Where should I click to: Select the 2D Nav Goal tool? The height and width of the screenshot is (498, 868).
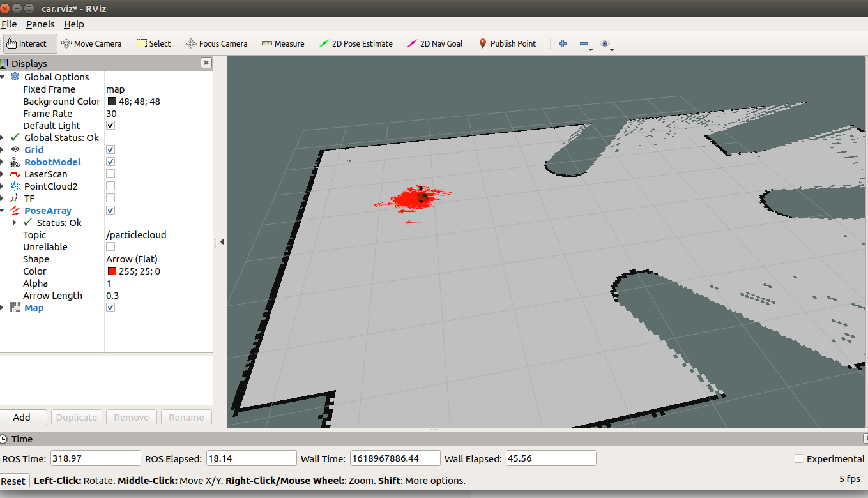click(x=435, y=43)
